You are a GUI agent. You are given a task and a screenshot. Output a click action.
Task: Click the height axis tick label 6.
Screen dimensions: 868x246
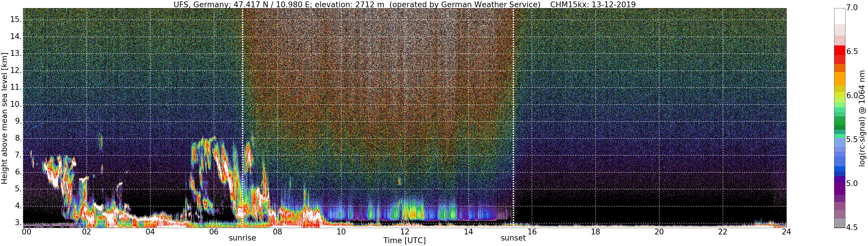18,172
